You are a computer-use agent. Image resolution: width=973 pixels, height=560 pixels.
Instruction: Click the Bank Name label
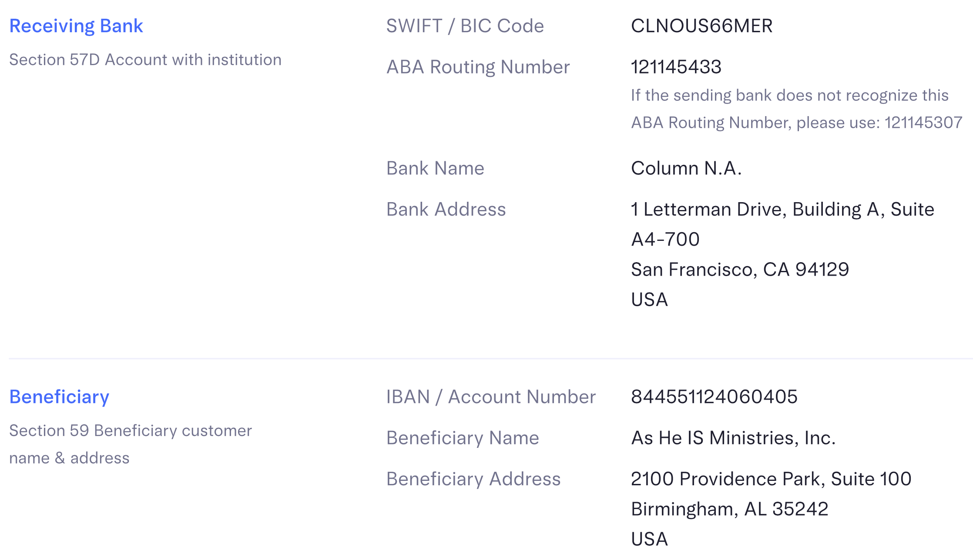point(435,168)
